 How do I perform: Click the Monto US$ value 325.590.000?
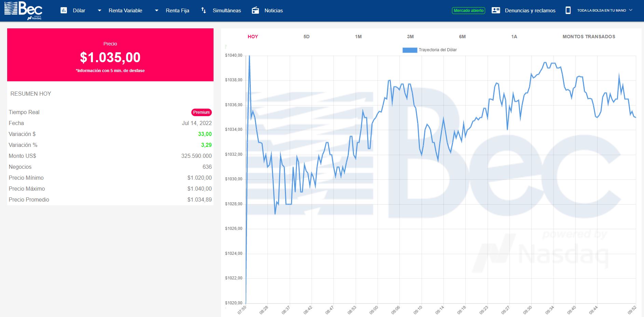click(x=196, y=156)
